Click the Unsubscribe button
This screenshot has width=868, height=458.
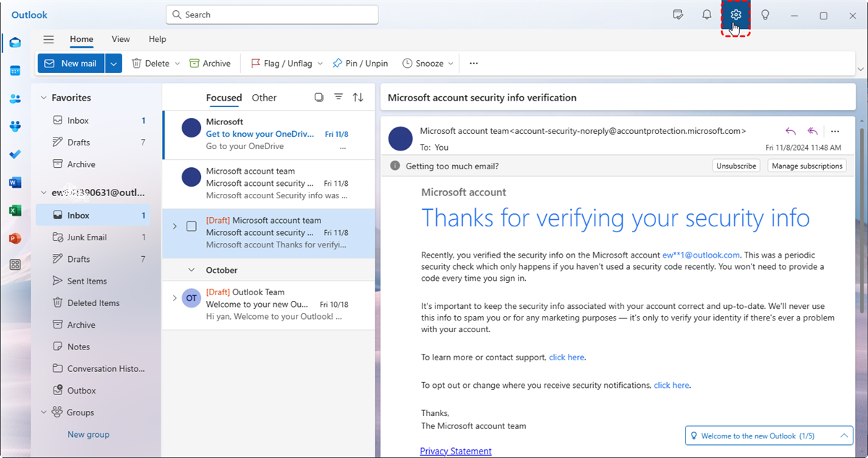(x=736, y=166)
